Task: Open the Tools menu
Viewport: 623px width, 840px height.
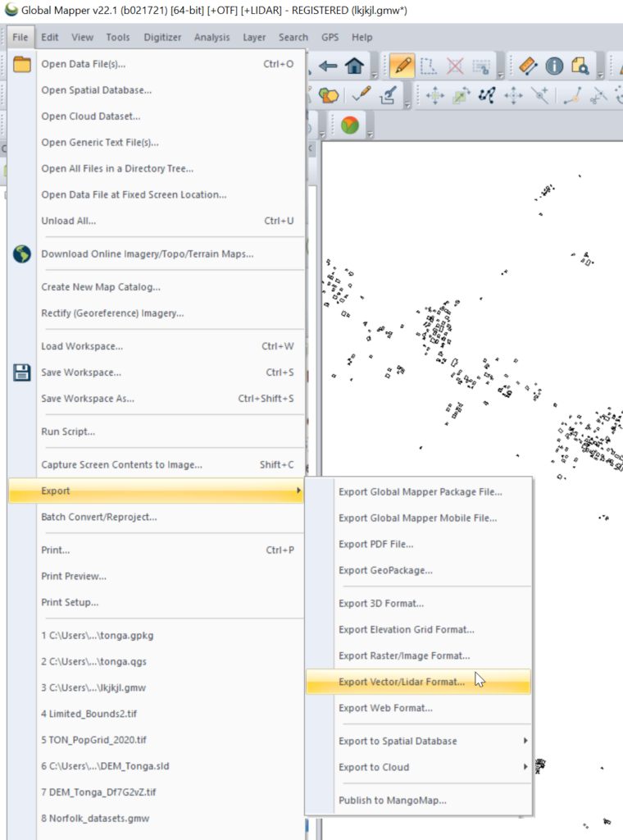Action: click(118, 37)
